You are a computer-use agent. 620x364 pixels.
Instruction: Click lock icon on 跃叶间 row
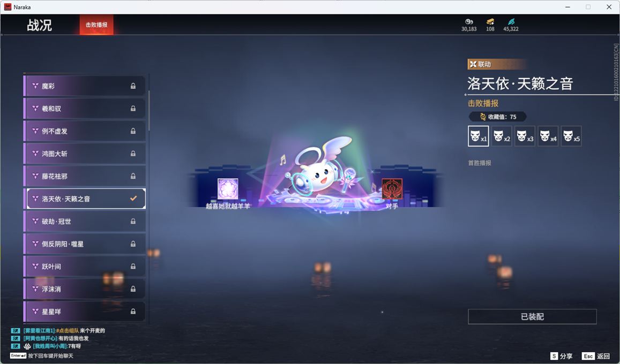(133, 266)
